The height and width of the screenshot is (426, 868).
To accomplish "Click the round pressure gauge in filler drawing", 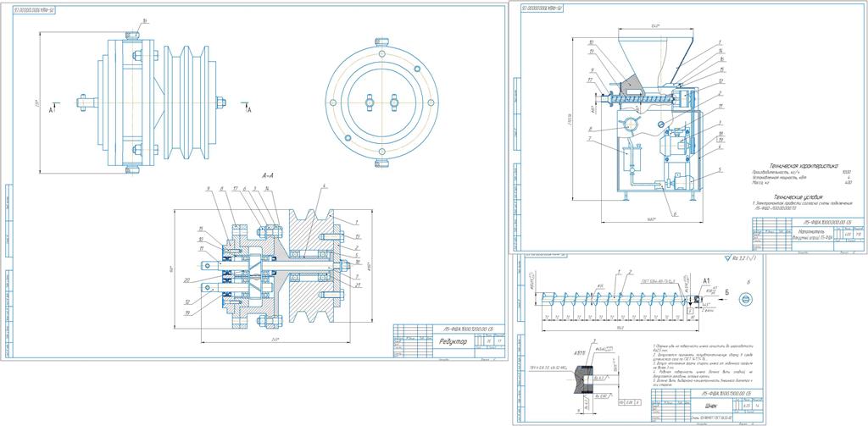I will (x=630, y=124).
